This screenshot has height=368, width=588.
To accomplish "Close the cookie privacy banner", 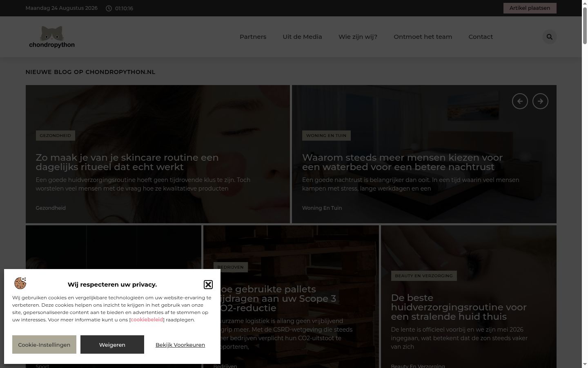I will pyautogui.click(x=208, y=285).
